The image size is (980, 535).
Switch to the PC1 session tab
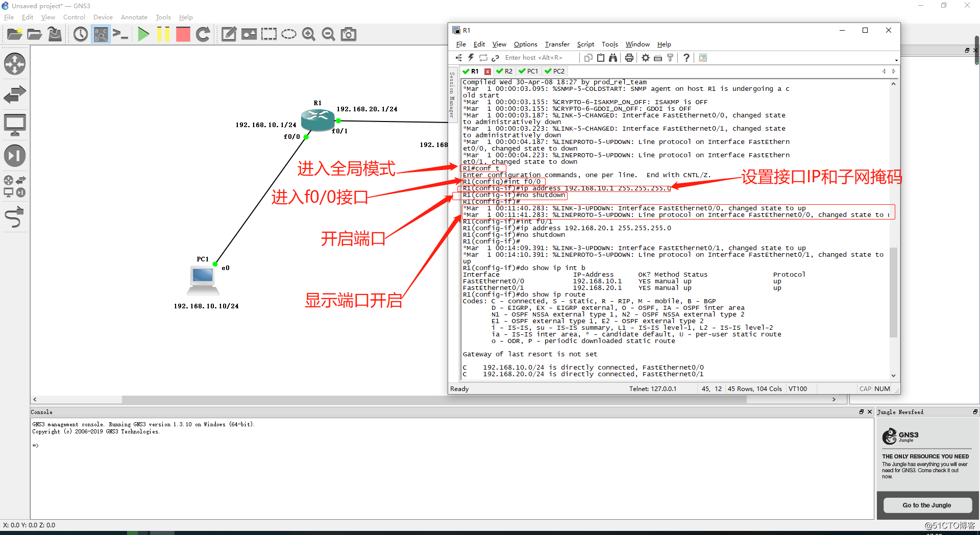click(x=529, y=71)
